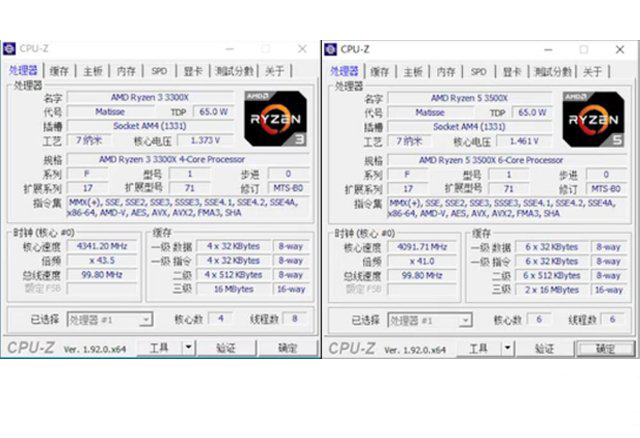Open 测试分数 tab in left window
This screenshot has height=438, width=640.
pos(234,71)
